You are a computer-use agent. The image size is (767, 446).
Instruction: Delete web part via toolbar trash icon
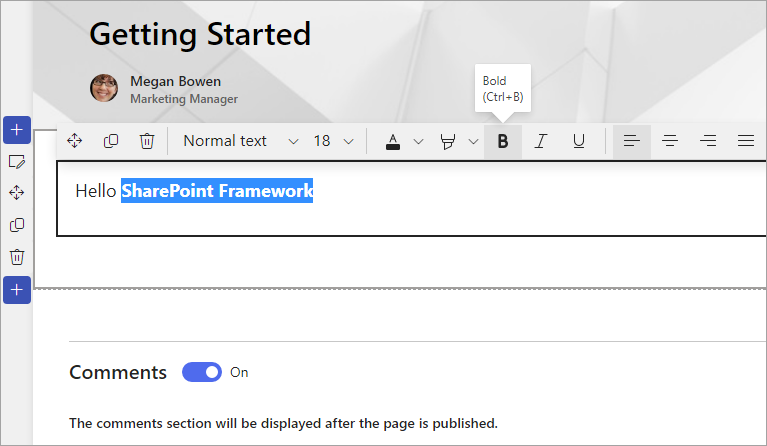147,141
